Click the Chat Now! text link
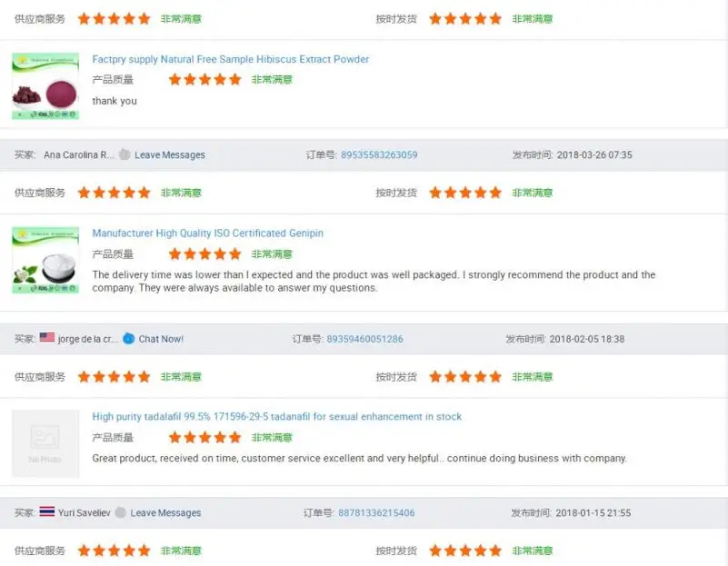Screen dimensions: 728x566 tap(161, 339)
